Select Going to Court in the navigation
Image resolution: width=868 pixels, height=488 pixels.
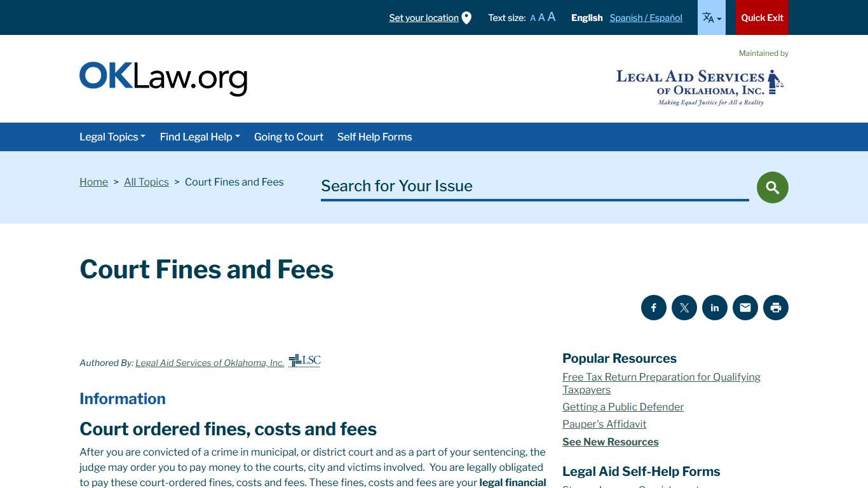(x=288, y=137)
